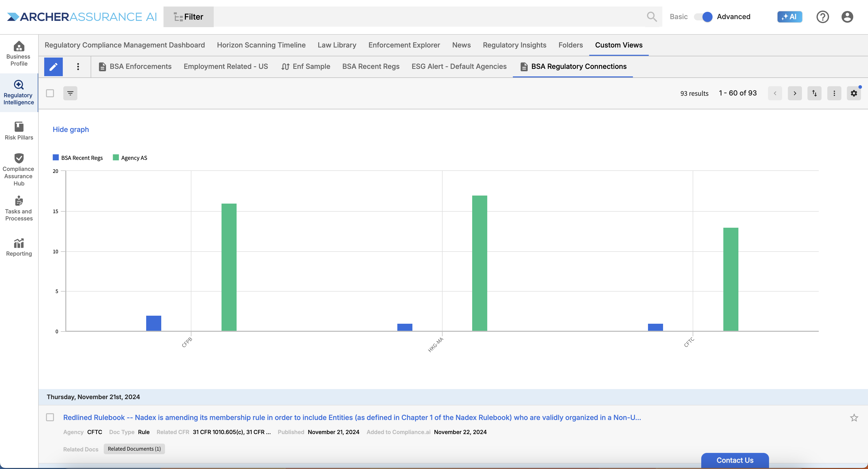Open the Folders tab
868x469 pixels.
pos(570,45)
